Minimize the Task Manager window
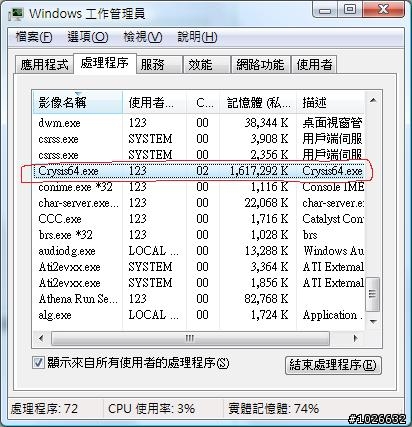This screenshot has width=412, height=427. click(x=325, y=10)
